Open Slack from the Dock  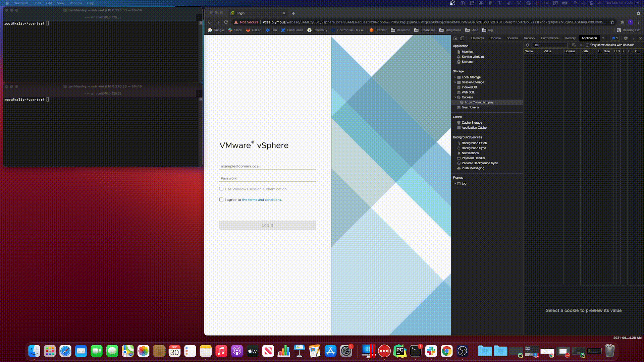coord(431,351)
